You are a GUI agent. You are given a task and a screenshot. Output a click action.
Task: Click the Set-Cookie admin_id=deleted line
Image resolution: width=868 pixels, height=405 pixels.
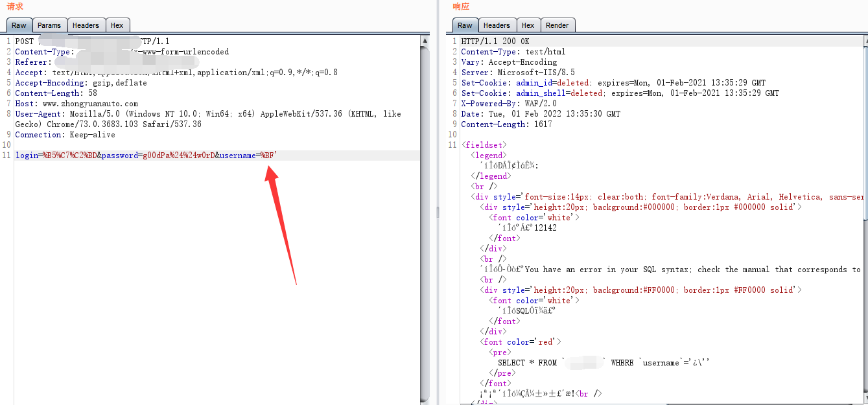click(613, 83)
